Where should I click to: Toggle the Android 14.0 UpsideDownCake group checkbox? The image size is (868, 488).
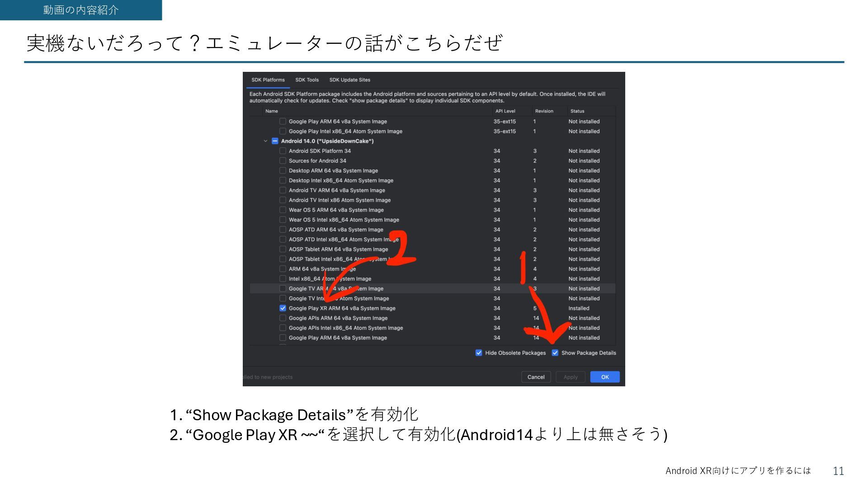(x=275, y=141)
